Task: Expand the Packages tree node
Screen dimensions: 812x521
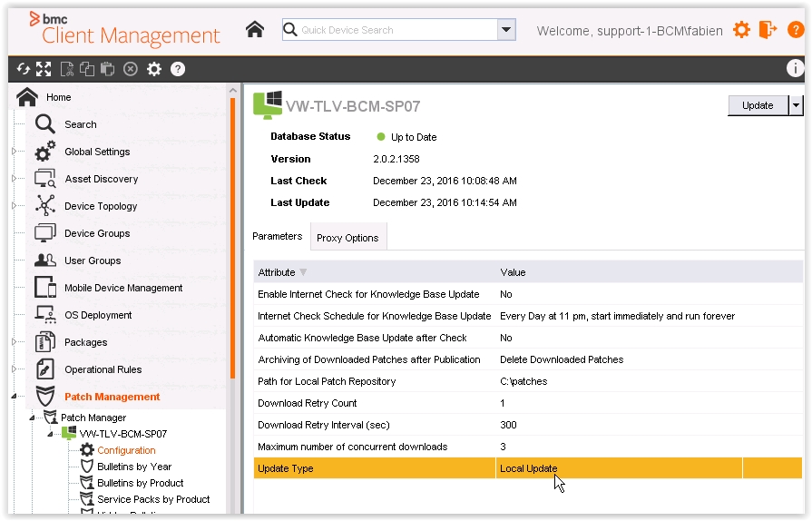Action: pos(14,342)
